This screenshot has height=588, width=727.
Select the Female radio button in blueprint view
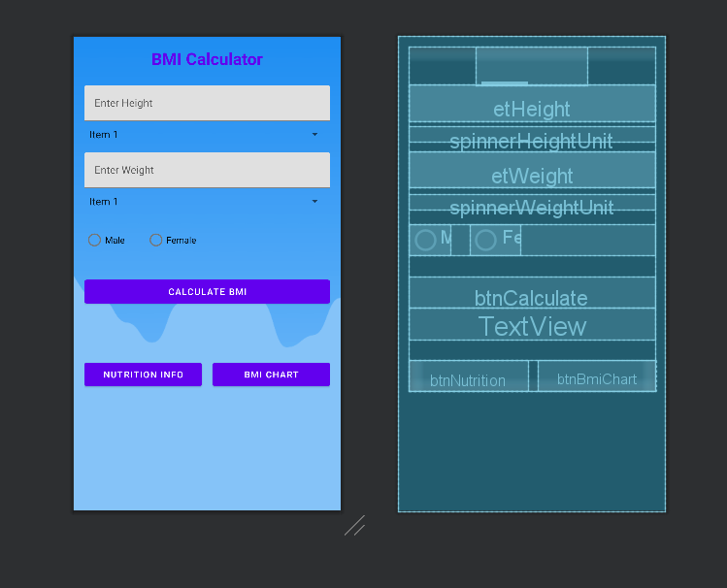(486, 240)
